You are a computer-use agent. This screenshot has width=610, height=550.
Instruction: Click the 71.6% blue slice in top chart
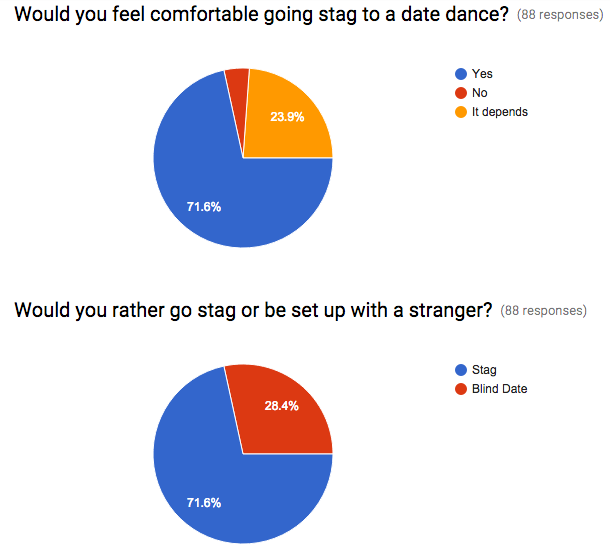218,187
